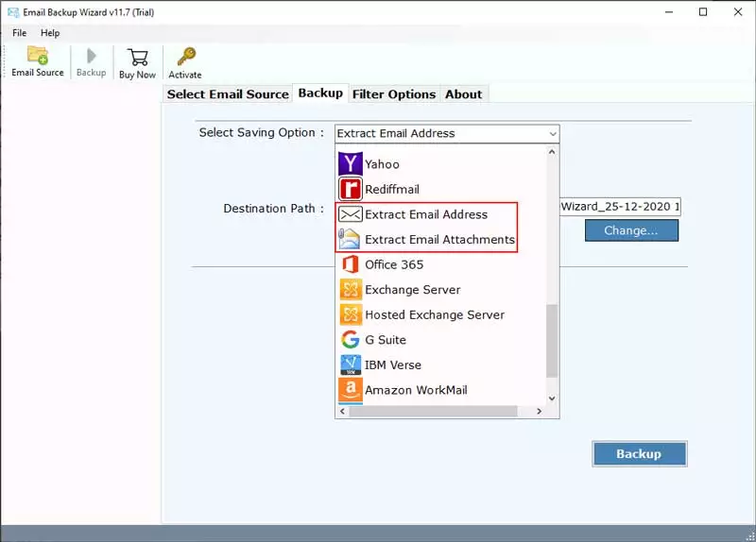
Task: Click Extract Email Attachments icon
Action: click(x=349, y=239)
